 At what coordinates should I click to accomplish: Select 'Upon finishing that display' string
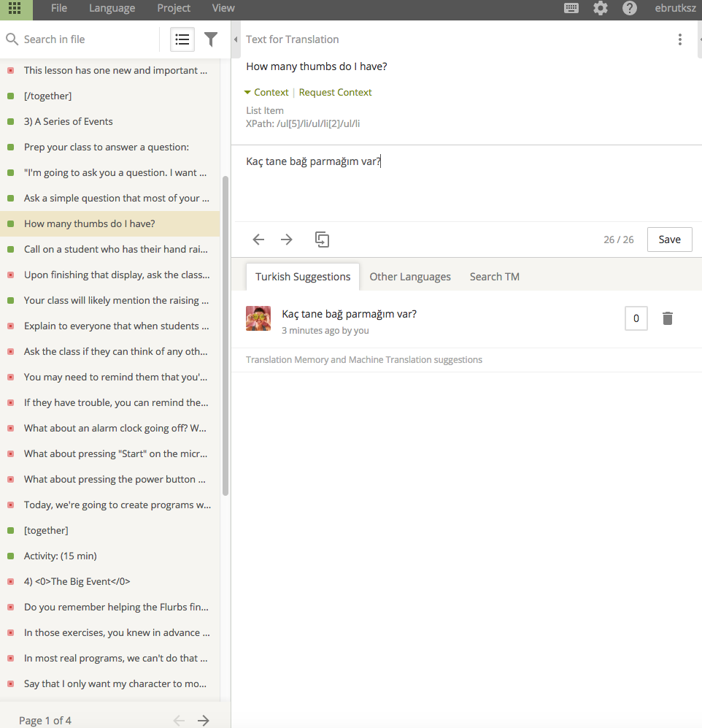pyautogui.click(x=110, y=275)
